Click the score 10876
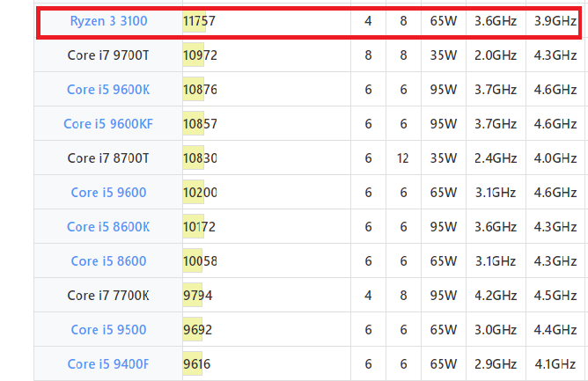 tap(200, 90)
